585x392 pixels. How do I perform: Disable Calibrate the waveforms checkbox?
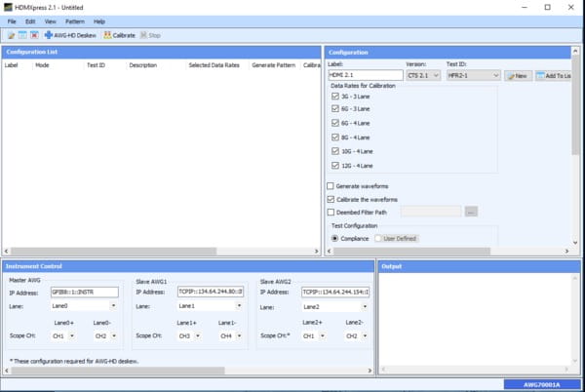click(331, 200)
